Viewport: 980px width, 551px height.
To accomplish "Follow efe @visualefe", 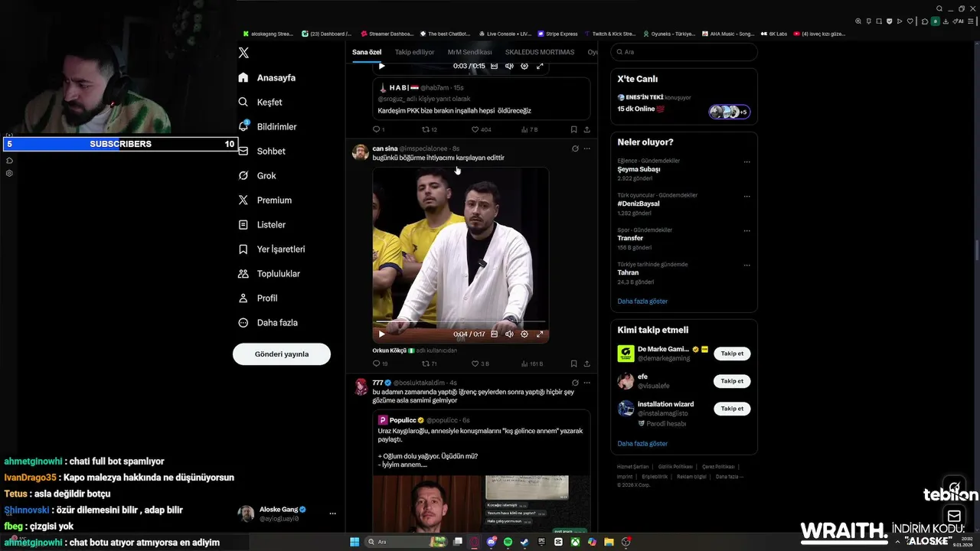I will click(732, 381).
